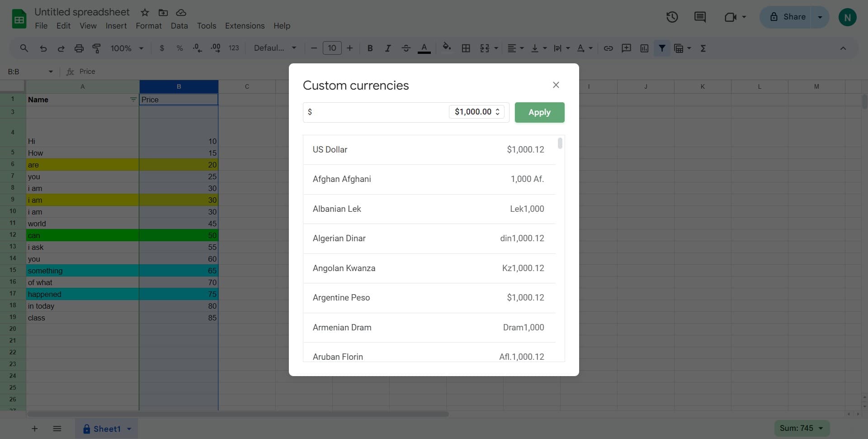Toggle the filter button in toolbar
Image resolution: width=868 pixels, height=439 pixels.
662,48
